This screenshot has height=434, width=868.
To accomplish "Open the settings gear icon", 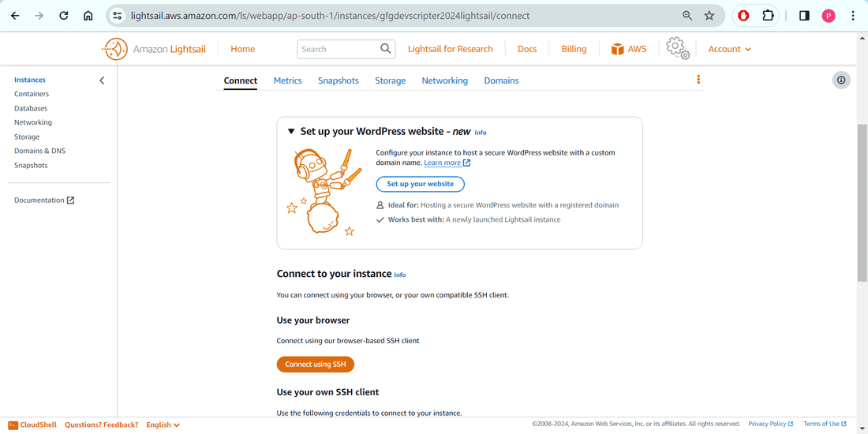I will [678, 48].
